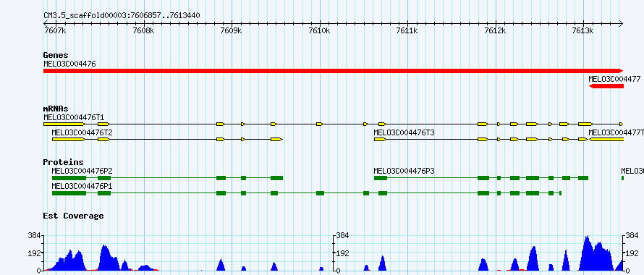Click the 7610k ruler tick
This screenshot has width=644, height=275.
[x=319, y=31]
